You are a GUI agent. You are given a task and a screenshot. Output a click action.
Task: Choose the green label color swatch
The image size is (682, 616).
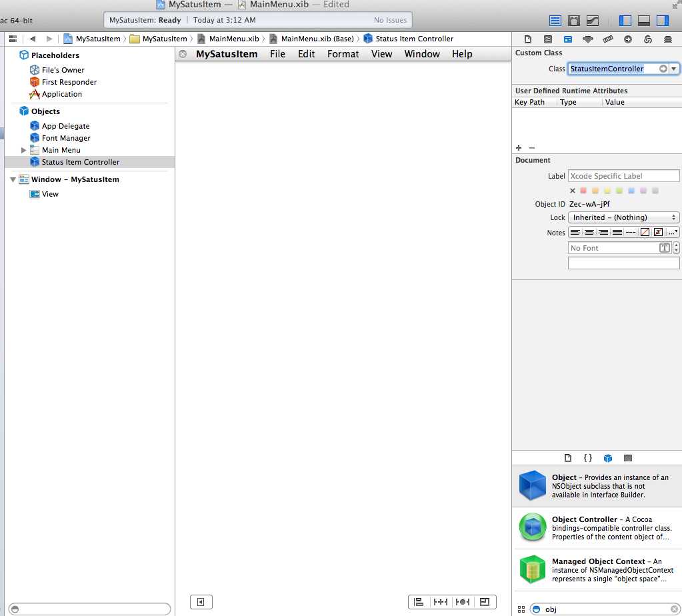619,191
